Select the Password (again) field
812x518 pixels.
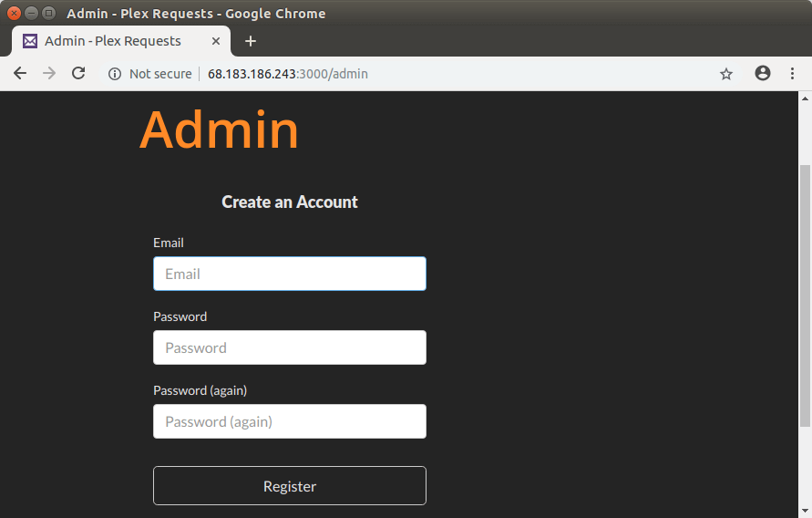click(x=290, y=421)
